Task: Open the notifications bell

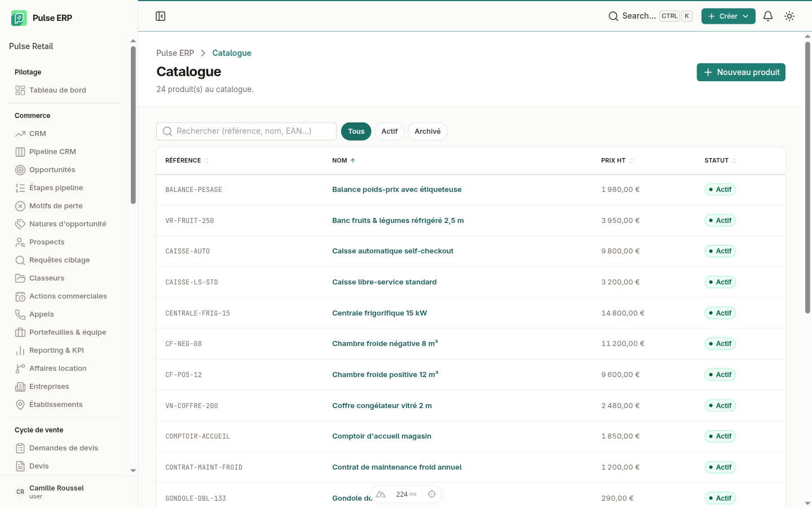Action: tap(768, 16)
